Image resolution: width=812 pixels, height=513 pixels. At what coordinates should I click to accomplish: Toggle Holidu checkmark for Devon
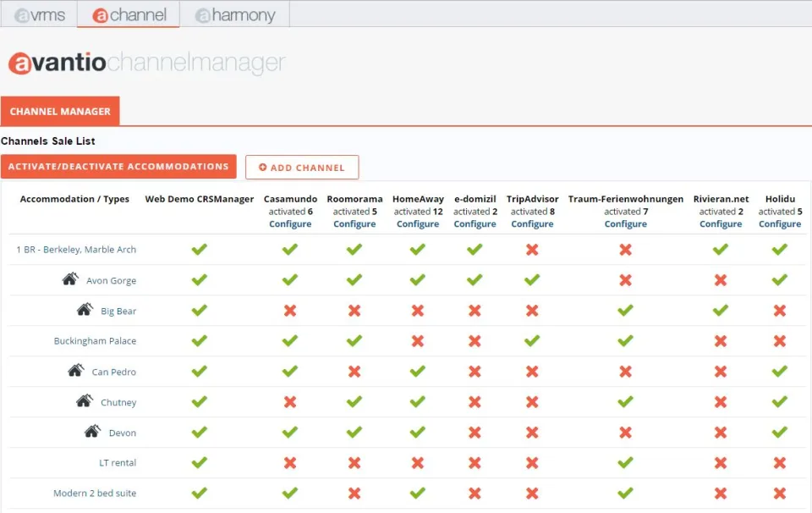(780, 433)
